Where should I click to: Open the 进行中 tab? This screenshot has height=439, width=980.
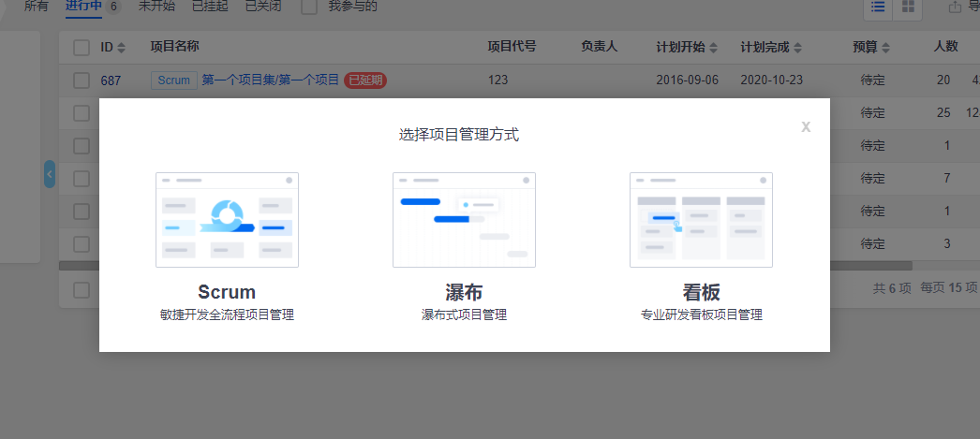click(x=83, y=7)
